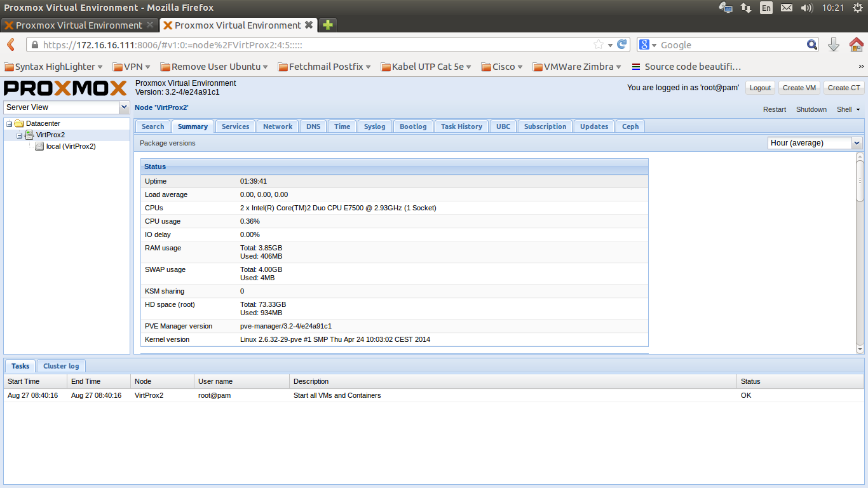Switch to the Ceph tab
This screenshot has height=488, width=868.
click(630, 126)
